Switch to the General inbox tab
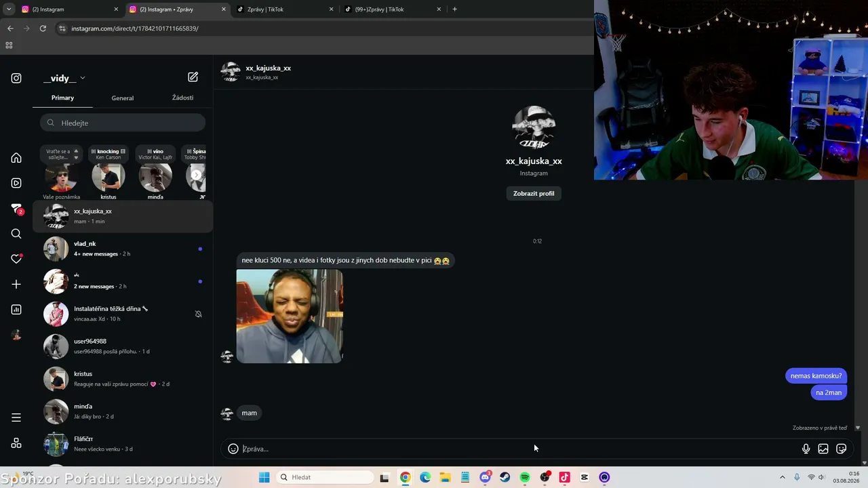The image size is (868, 488). [x=123, y=98]
